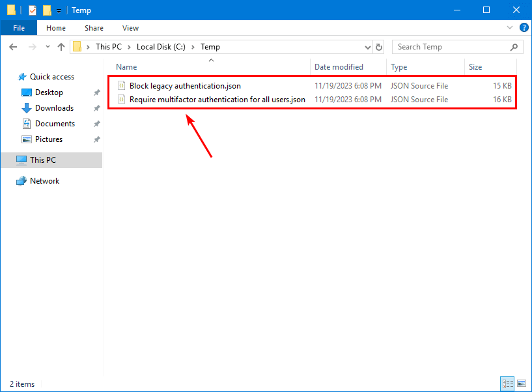Open Desktop in the navigation pane
This screenshot has width=532, height=392.
tap(49, 92)
